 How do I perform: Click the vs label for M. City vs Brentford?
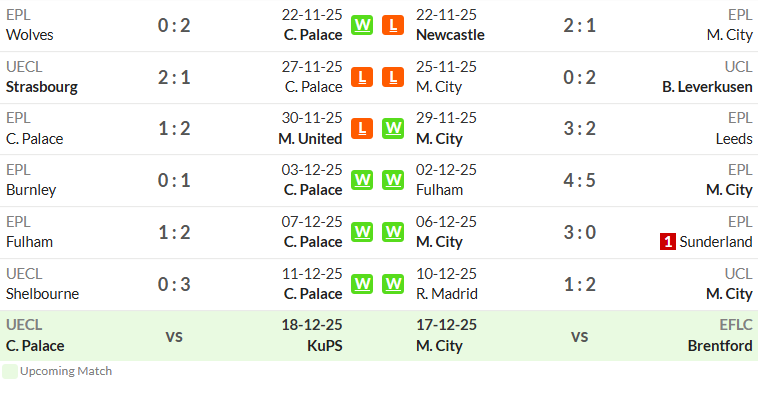tap(580, 336)
